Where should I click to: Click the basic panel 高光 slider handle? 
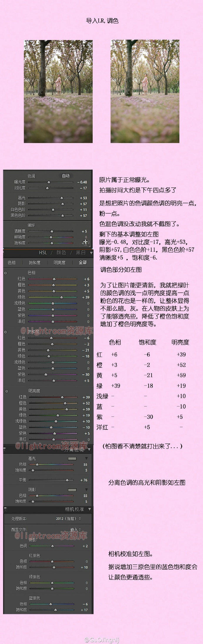tap(61, 198)
